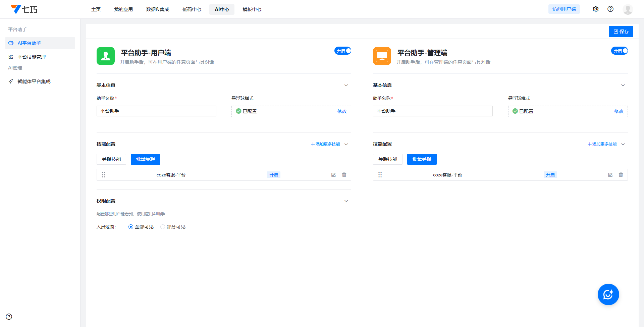Switch to 低码中心 top navigation tab
This screenshot has height=327, width=644.
coord(192,9)
